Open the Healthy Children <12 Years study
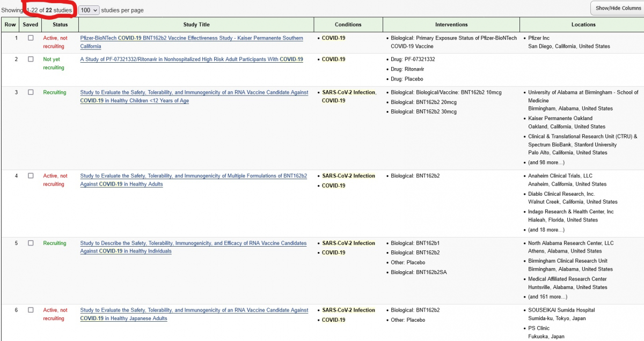This screenshot has height=341, width=644. click(194, 93)
